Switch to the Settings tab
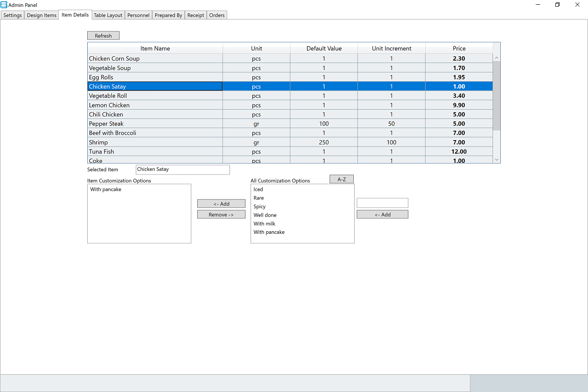This screenshot has width=588, height=392. [12, 15]
